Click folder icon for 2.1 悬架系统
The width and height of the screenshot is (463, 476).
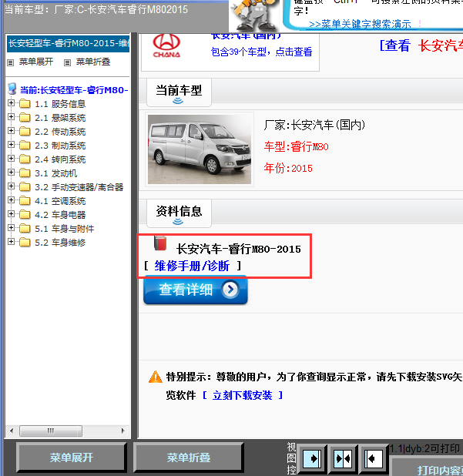(25, 118)
